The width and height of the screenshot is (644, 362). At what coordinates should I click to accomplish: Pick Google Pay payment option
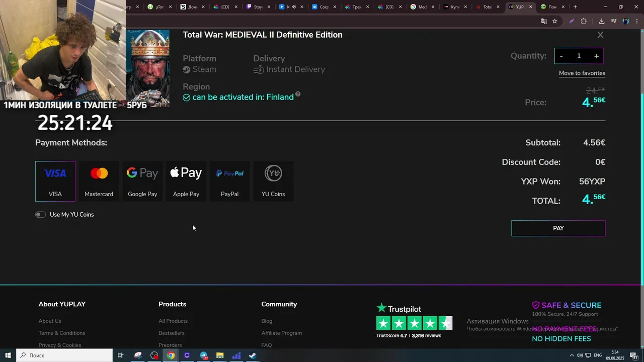coord(142,181)
